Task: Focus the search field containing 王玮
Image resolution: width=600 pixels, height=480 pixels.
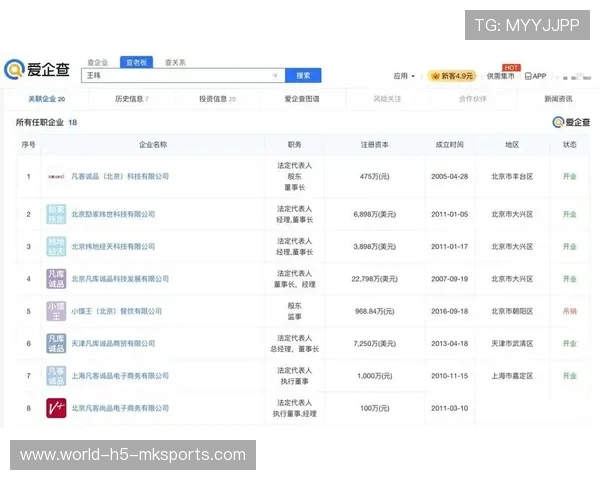Action: 183,75
